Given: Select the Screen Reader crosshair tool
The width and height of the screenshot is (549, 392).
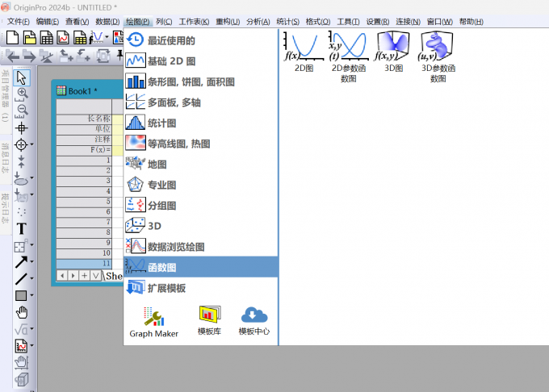Looking at the screenshot, I should click(21, 128).
